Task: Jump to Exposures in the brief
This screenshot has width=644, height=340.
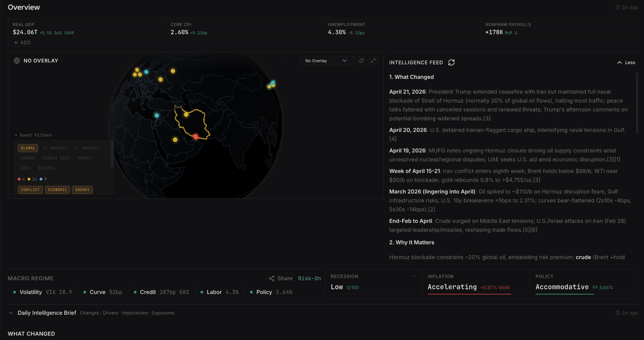Action: pyautogui.click(x=163, y=313)
